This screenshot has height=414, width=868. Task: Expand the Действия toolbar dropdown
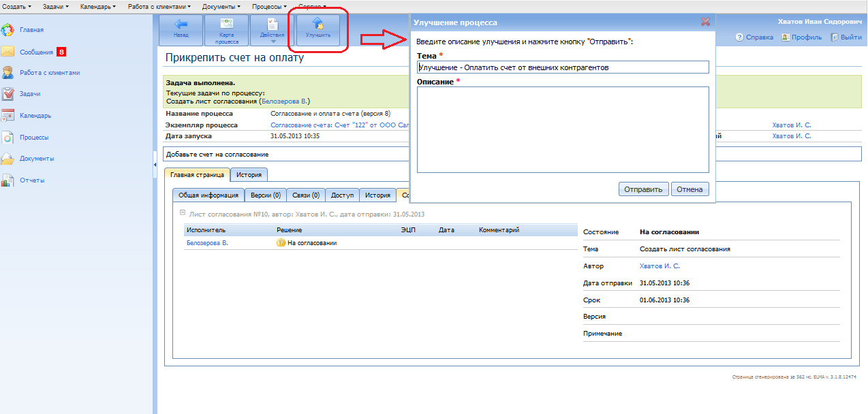click(x=273, y=31)
